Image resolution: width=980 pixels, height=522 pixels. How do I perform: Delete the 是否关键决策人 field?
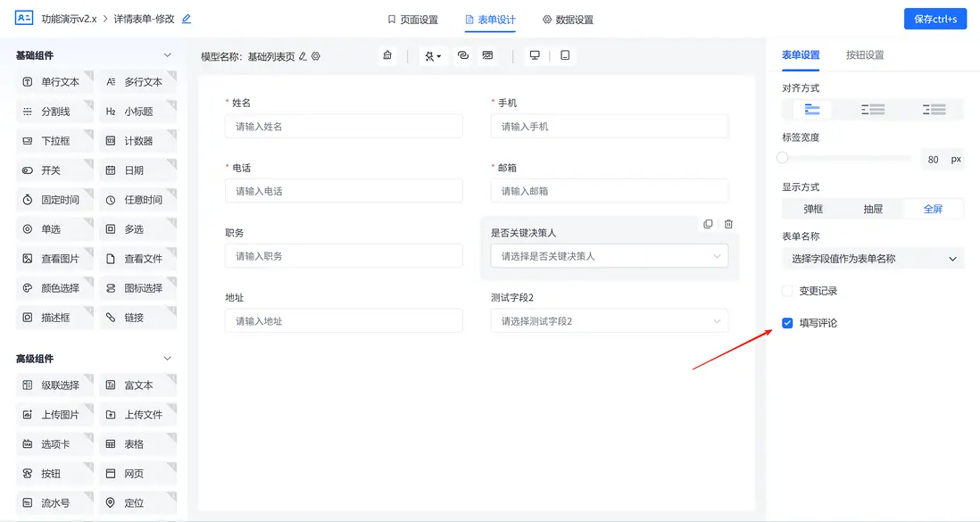pos(728,224)
